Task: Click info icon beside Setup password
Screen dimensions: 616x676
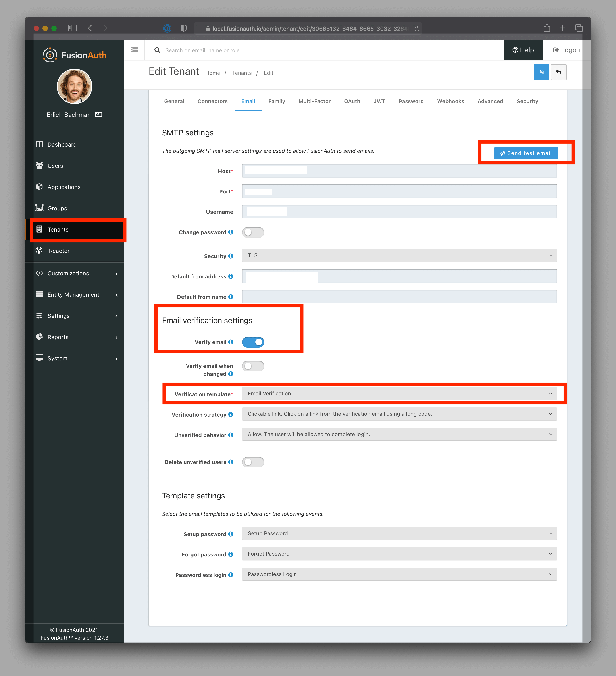Action: coord(231,534)
